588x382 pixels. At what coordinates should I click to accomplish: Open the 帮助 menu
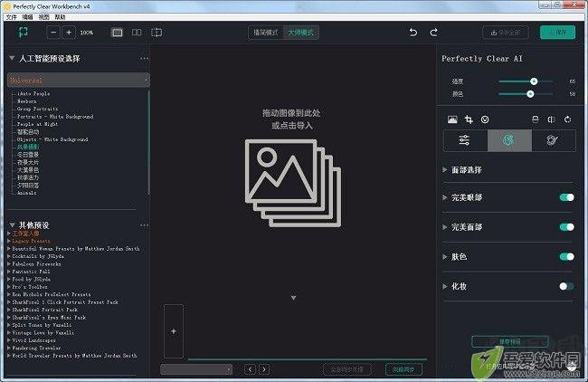coord(60,17)
